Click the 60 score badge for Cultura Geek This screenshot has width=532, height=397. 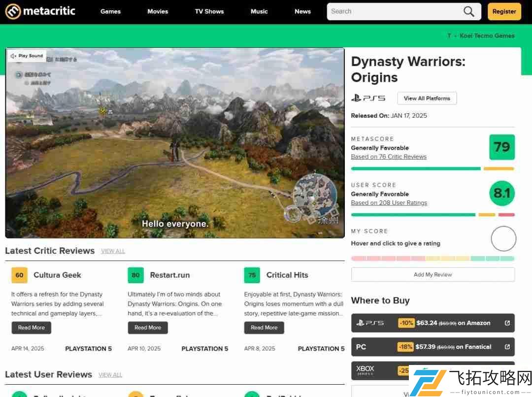tap(19, 275)
